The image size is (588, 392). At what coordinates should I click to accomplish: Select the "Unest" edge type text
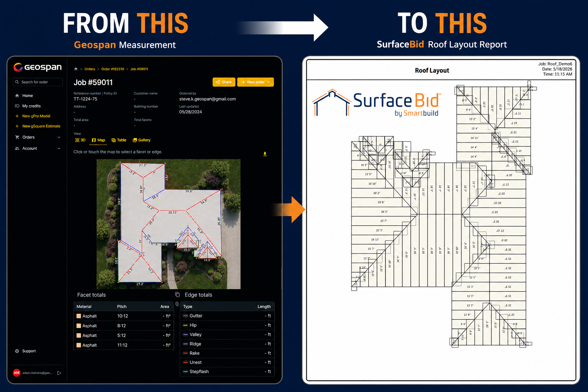[x=196, y=363]
